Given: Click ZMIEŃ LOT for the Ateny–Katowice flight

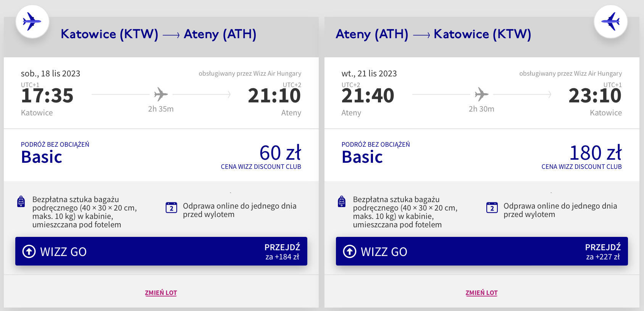Looking at the screenshot, I should pyautogui.click(x=481, y=293).
